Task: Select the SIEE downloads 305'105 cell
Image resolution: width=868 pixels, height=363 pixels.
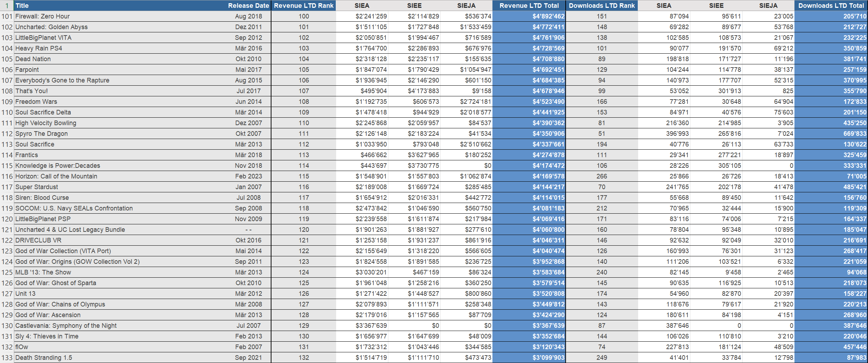Action: (716, 166)
